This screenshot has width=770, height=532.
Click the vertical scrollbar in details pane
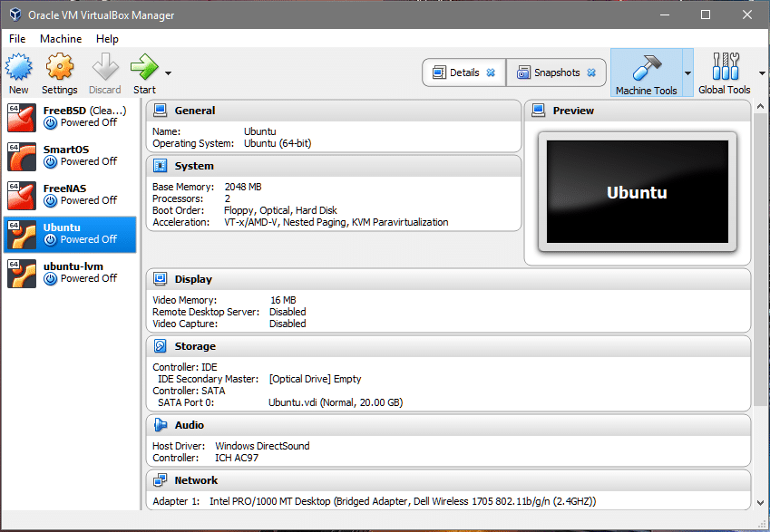click(760, 272)
